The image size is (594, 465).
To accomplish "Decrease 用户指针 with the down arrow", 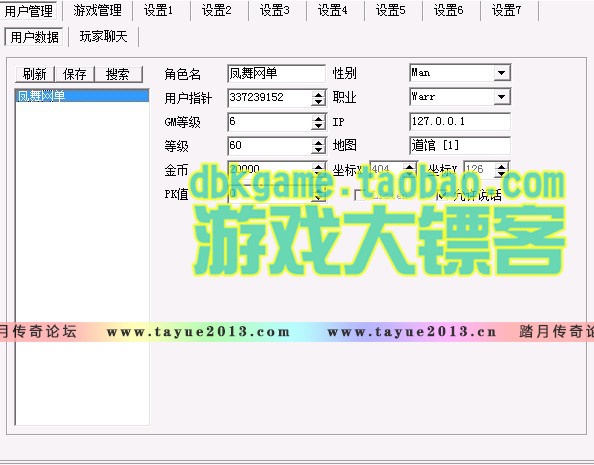I will coord(319,102).
